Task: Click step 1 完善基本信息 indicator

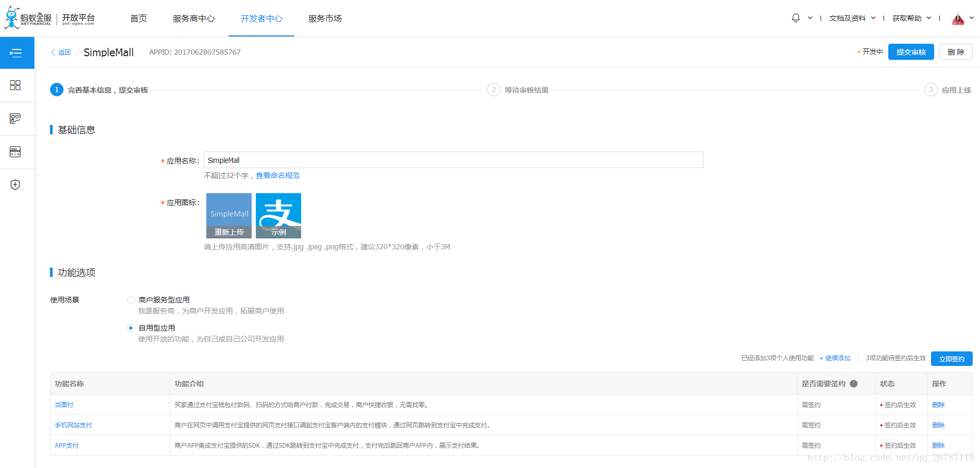Action: click(x=99, y=90)
